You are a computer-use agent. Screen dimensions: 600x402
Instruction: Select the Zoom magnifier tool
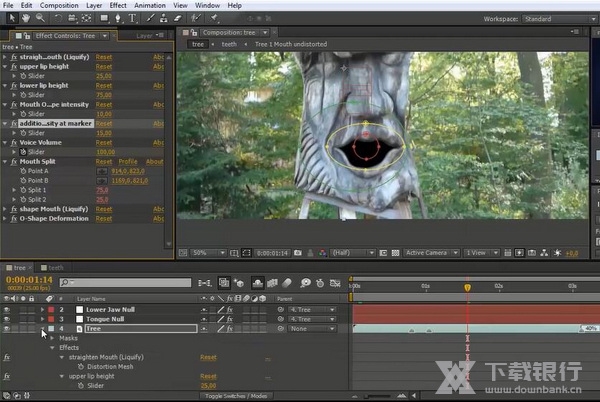point(39,18)
